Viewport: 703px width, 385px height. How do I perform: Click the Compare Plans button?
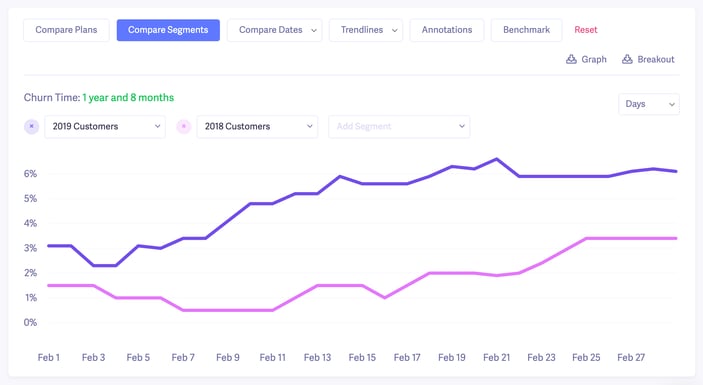coord(66,30)
